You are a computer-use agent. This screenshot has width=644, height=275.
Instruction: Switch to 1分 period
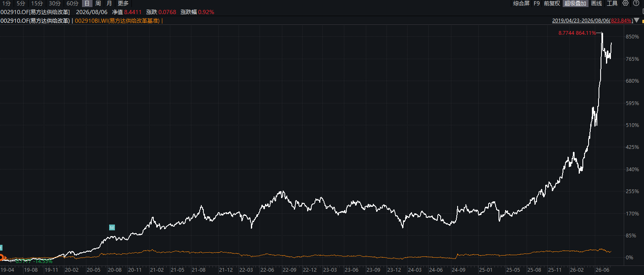click(x=7, y=3)
